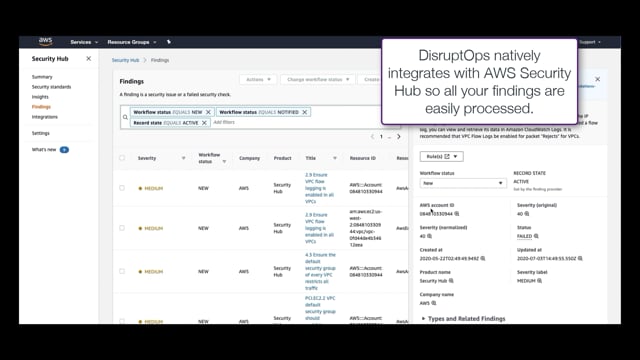Image resolution: width=640 pixels, height=360 pixels.
Task: Open second 2.9 Ensure VPC flow logging link
Action: point(319,228)
